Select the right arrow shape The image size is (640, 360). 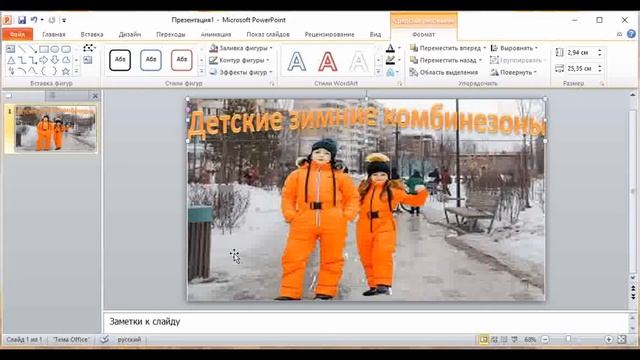point(44,60)
